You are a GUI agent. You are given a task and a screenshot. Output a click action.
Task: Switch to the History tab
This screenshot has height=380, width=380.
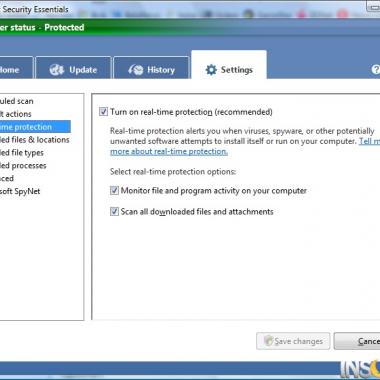click(x=151, y=68)
